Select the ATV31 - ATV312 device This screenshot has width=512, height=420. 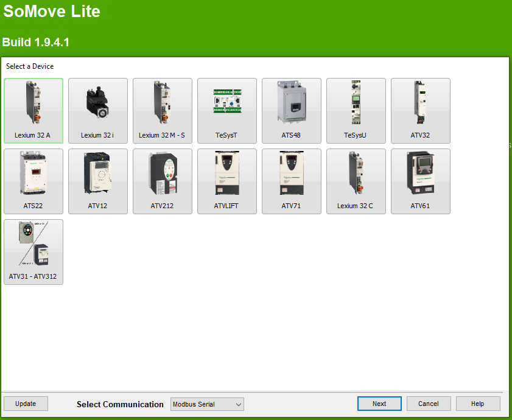(x=33, y=252)
